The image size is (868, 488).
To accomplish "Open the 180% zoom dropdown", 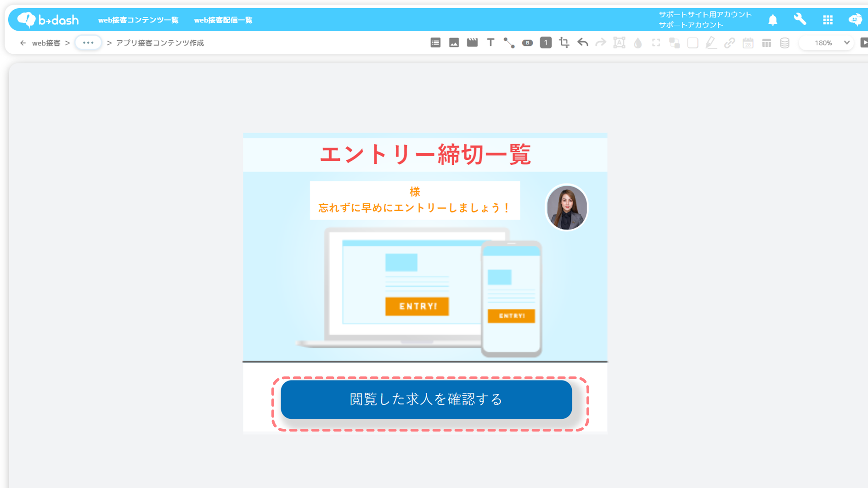I will click(x=827, y=43).
